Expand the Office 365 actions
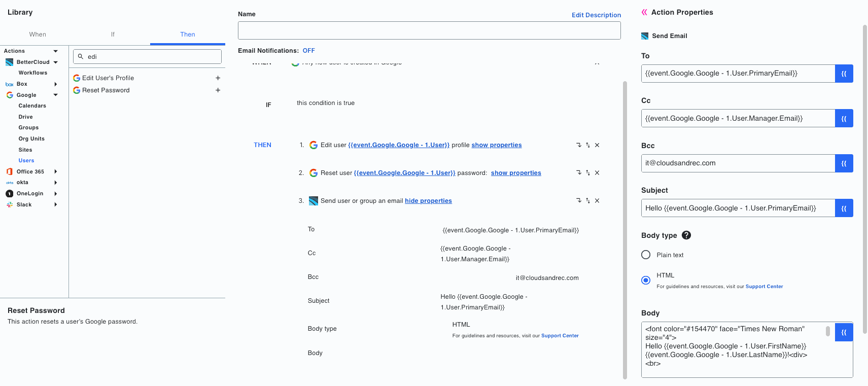 tap(56, 171)
